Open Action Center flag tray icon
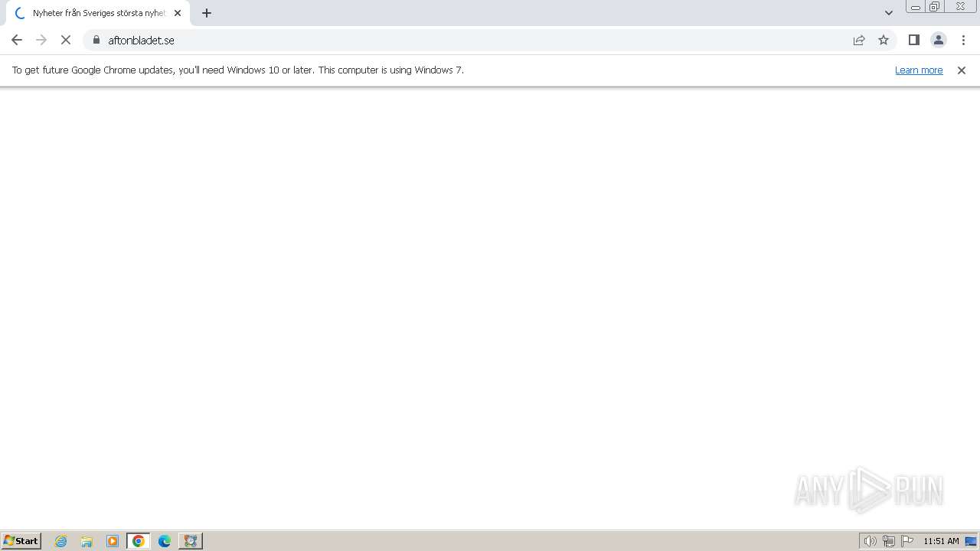The image size is (980, 551). 907,541
